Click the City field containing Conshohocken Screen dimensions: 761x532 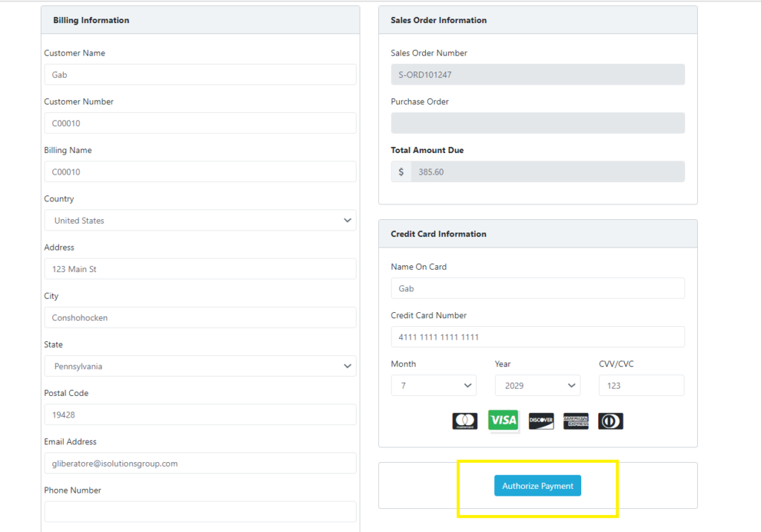click(199, 318)
